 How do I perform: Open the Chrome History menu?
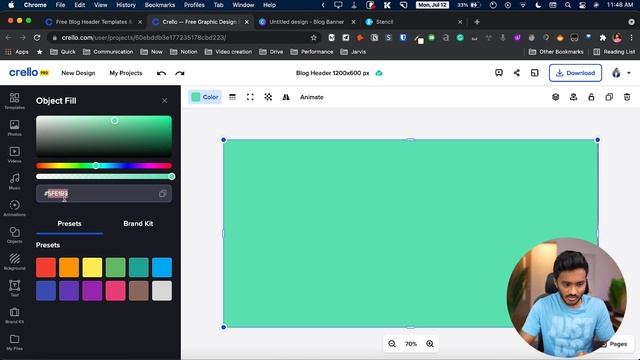(126, 5)
